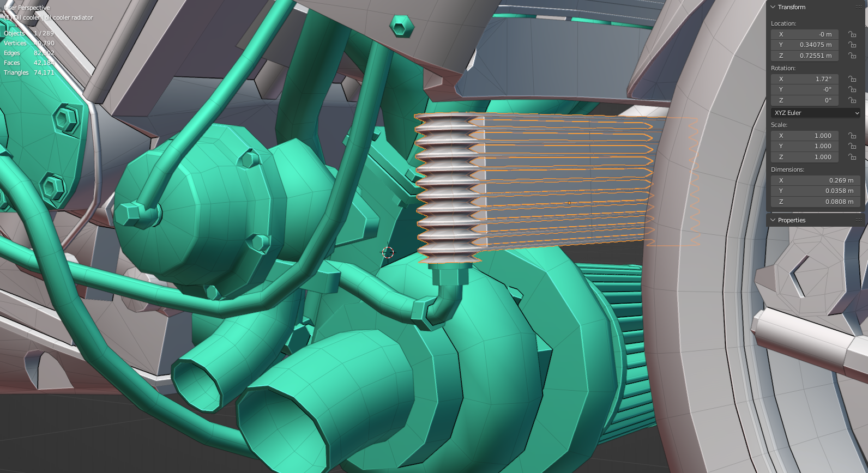This screenshot has height=473, width=868.
Task: Click the Rotation Y field showing -0°
Action: [805, 89]
